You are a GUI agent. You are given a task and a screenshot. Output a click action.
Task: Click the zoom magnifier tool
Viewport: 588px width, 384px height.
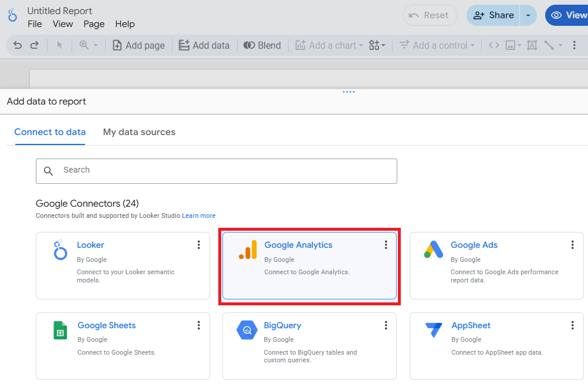pos(84,45)
